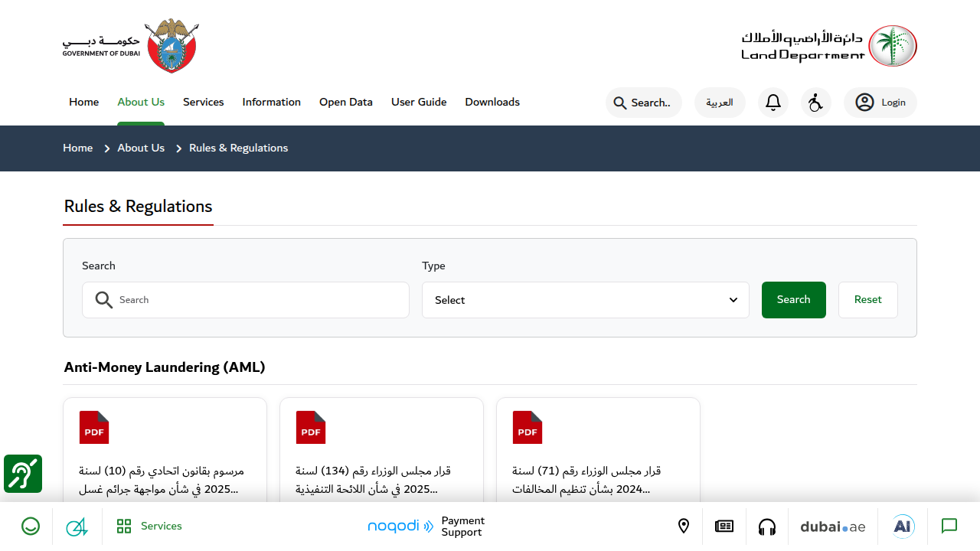Open PDF icon for decree no. (10) of 2025
The width and height of the screenshot is (980, 551).
point(94,427)
